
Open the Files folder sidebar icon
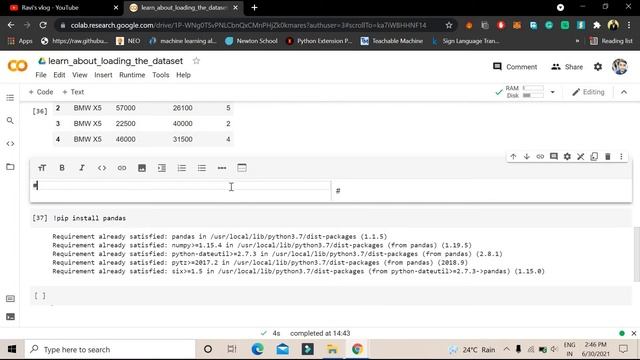tap(10, 167)
